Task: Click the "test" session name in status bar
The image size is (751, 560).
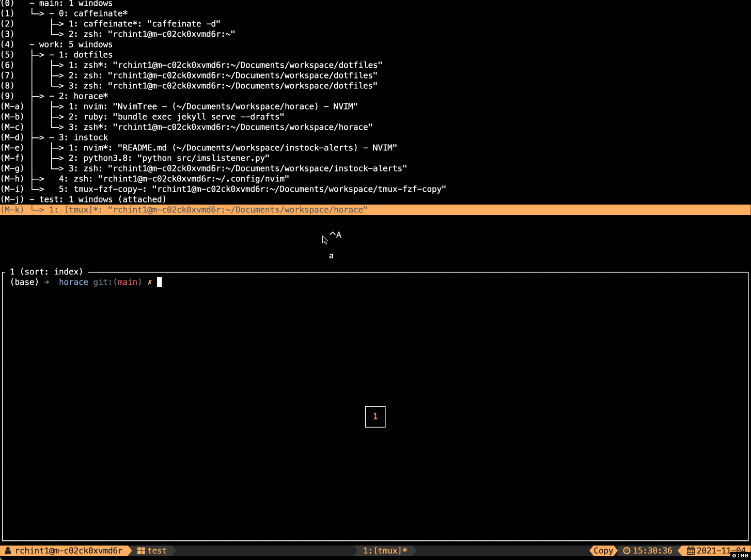Action: [x=157, y=551]
